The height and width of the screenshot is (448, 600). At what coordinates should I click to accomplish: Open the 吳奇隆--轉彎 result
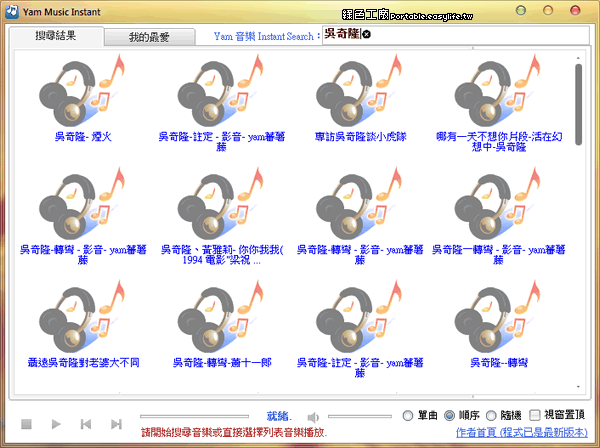(499, 362)
